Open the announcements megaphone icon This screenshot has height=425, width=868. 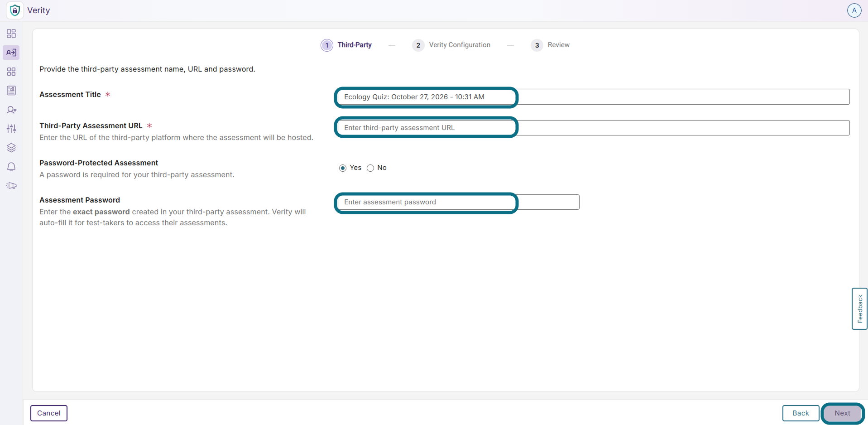11,186
